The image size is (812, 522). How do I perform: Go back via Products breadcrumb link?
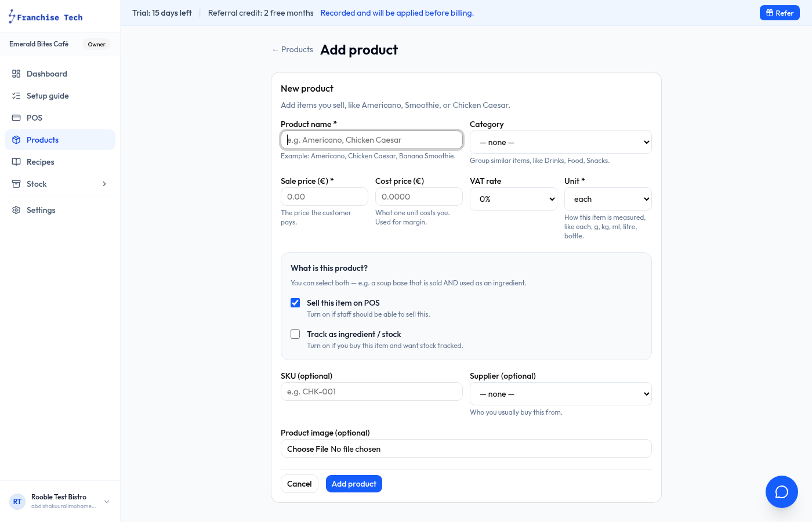point(292,49)
